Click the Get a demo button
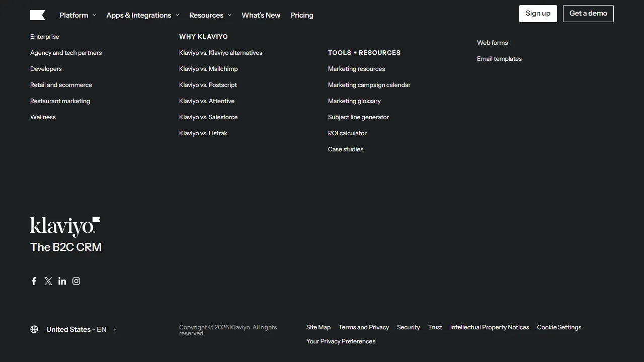This screenshot has height=362, width=644. [588, 14]
